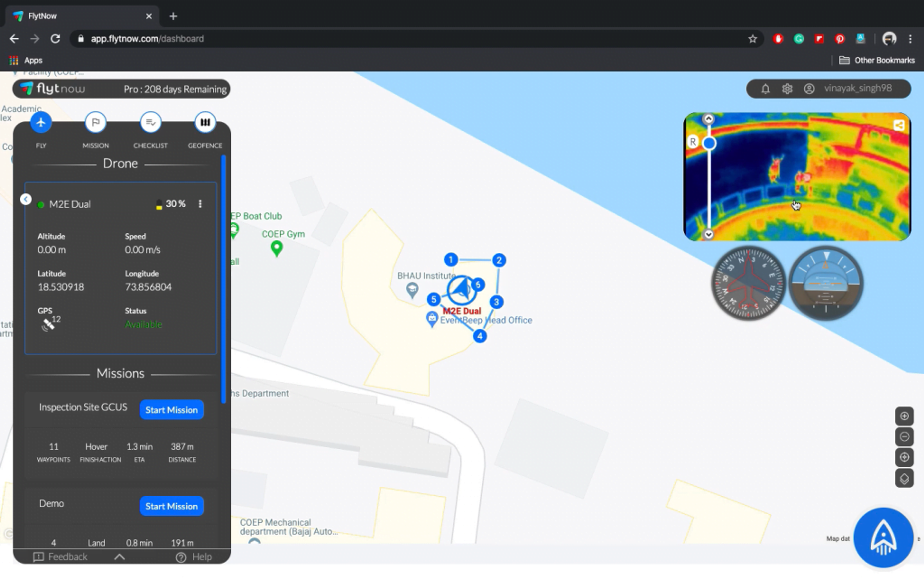Select waypoint 5 on map
This screenshot has width=924, height=578.
point(434,299)
